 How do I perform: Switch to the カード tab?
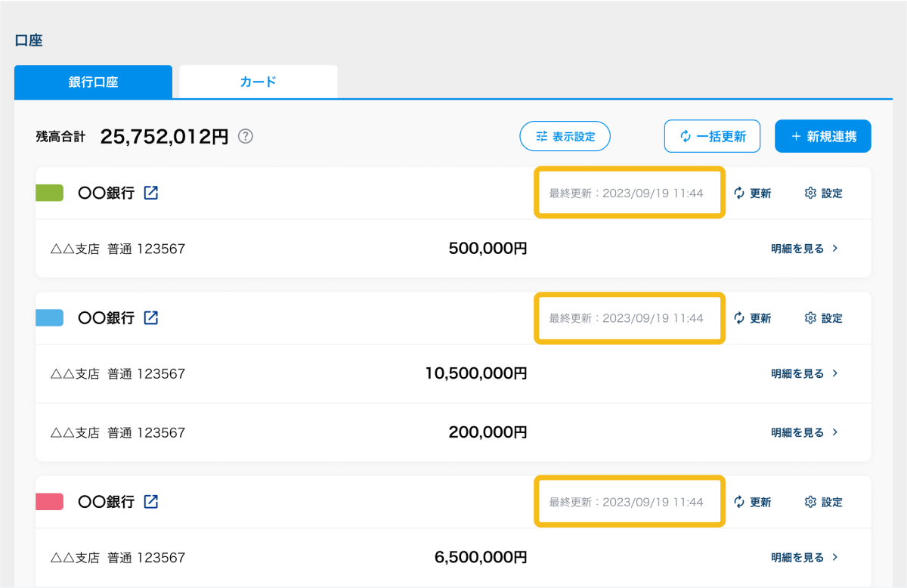tap(258, 82)
